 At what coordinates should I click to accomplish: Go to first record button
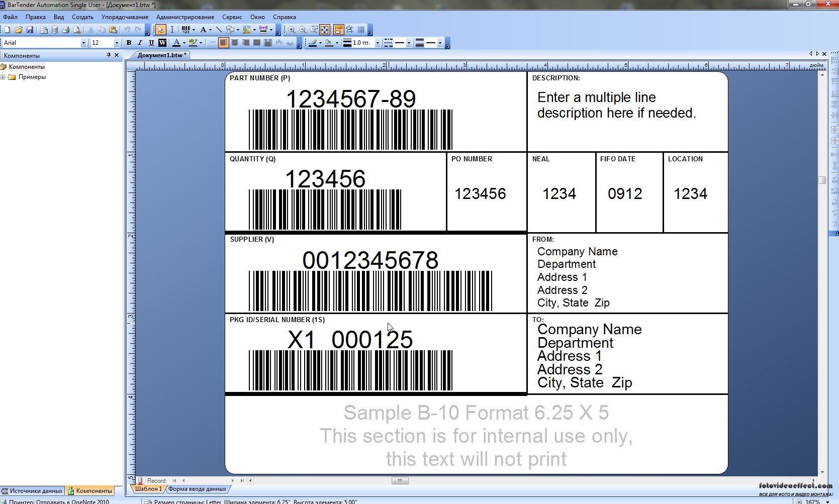[x=174, y=480]
